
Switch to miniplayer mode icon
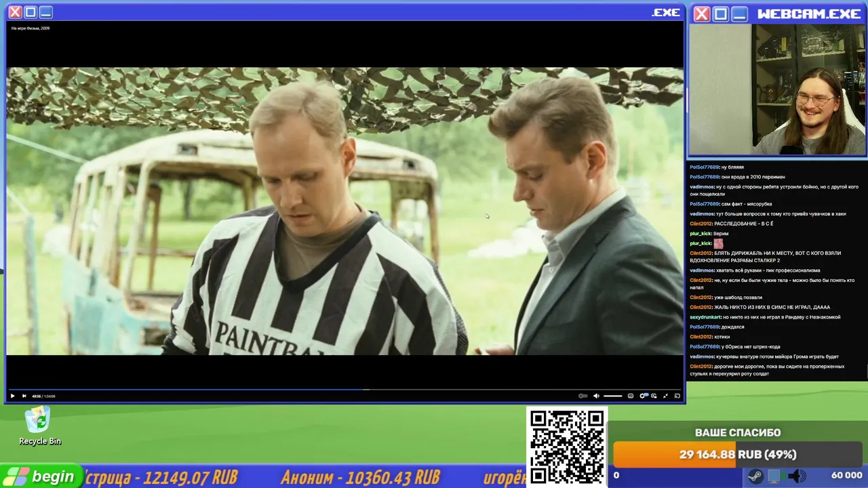tap(654, 396)
